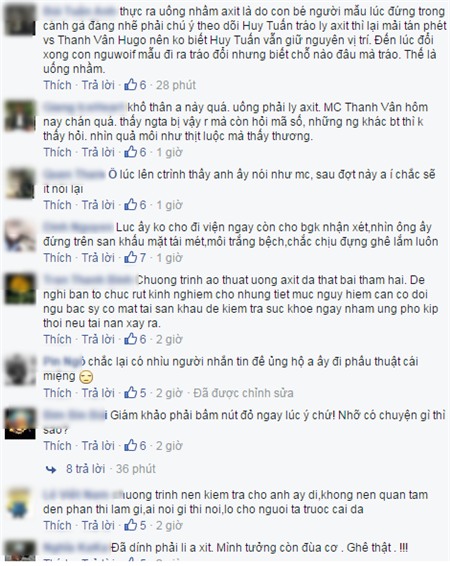Open the Đã được chỉnh sửa edit history
Image resolution: width=450 pixels, height=566 pixels.
coord(243,393)
